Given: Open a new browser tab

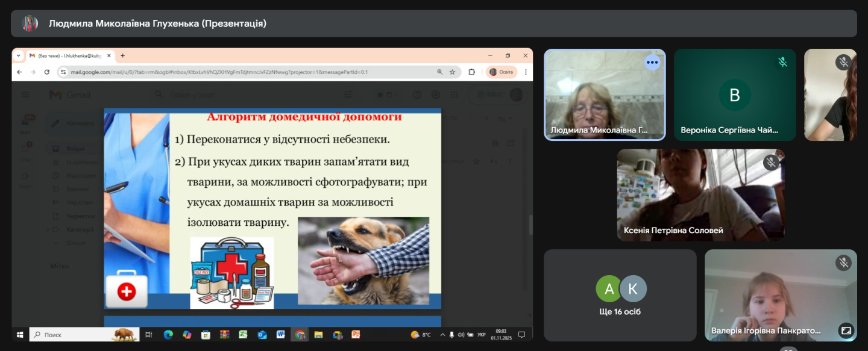Looking at the screenshot, I should [x=122, y=55].
